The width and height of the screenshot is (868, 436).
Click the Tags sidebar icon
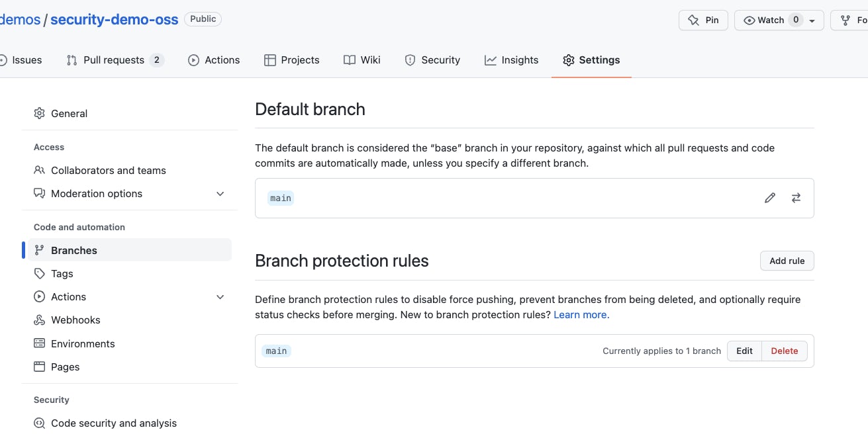(39, 273)
